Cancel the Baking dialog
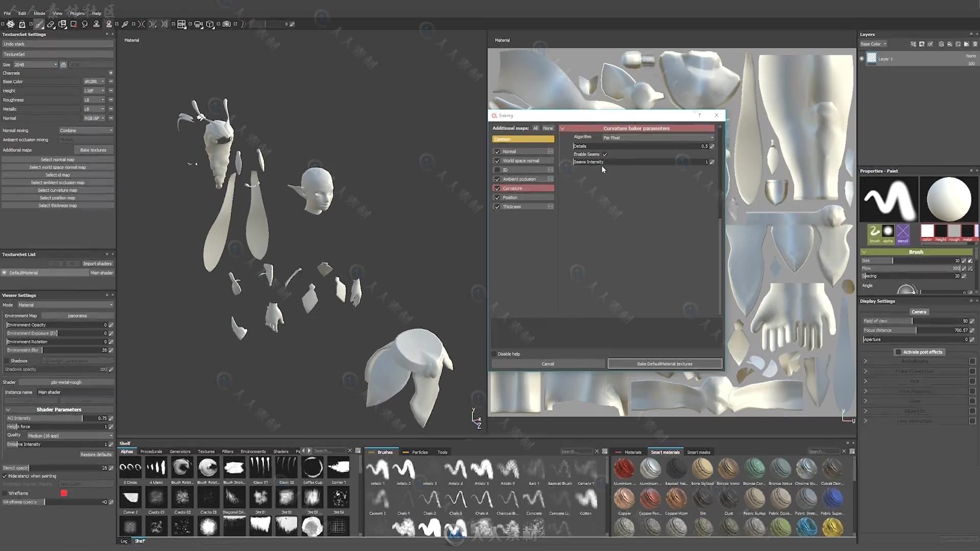This screenshot has height=551, width=980. (548, 364)
